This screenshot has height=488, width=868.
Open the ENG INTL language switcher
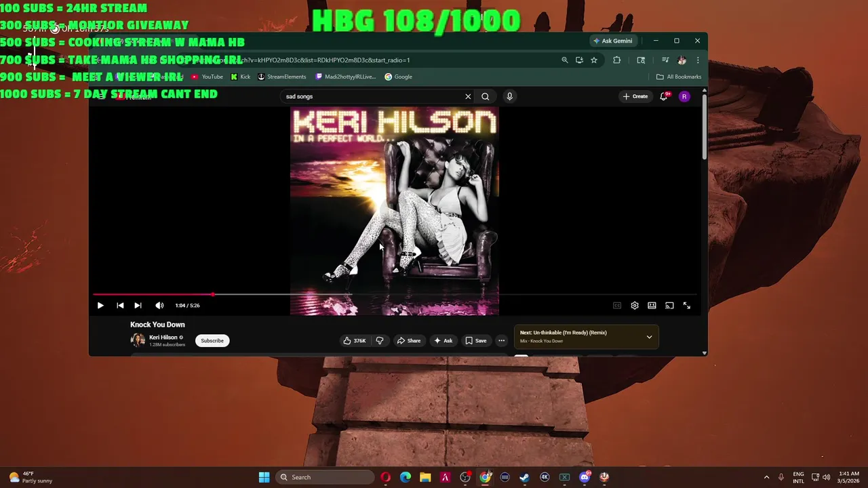(x=799, y=477)
